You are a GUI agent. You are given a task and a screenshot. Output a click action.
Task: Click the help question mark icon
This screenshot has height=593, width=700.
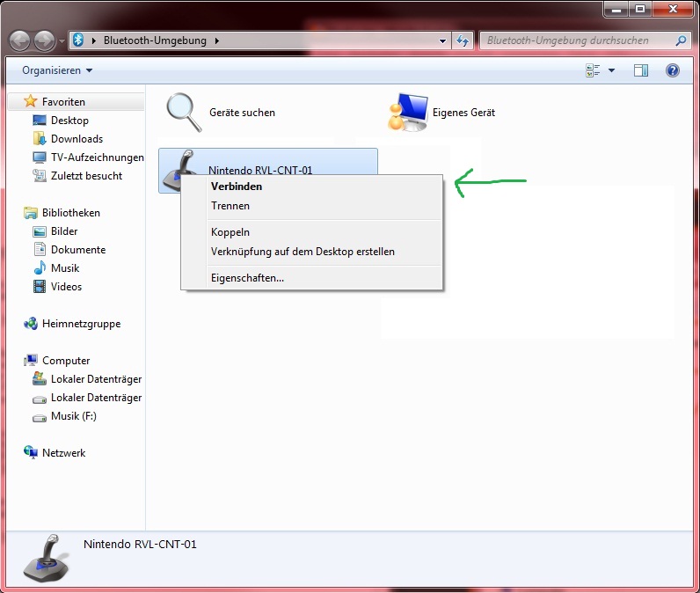click(673, 70)
